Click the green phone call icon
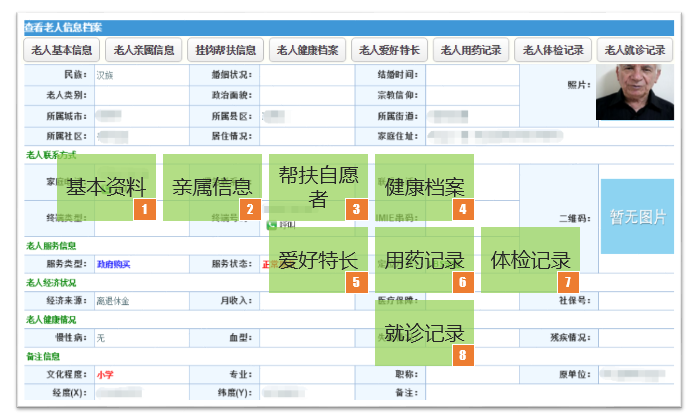The height and width of the screenshot is (415, 690). pos(272,225)
